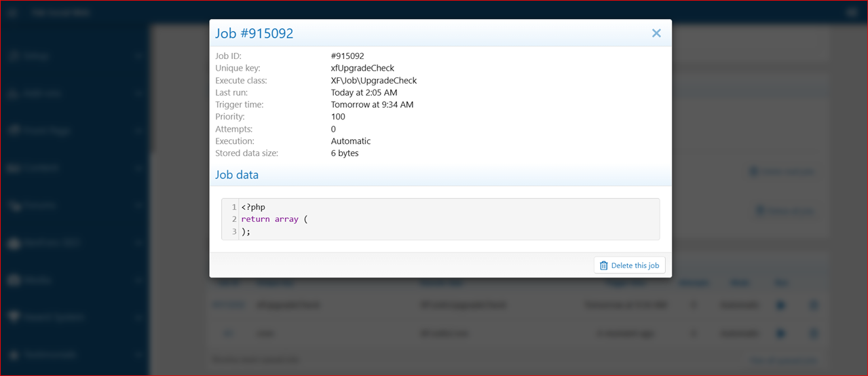
Task: Click line number 1 in code gutter
Action: (234, 207)
